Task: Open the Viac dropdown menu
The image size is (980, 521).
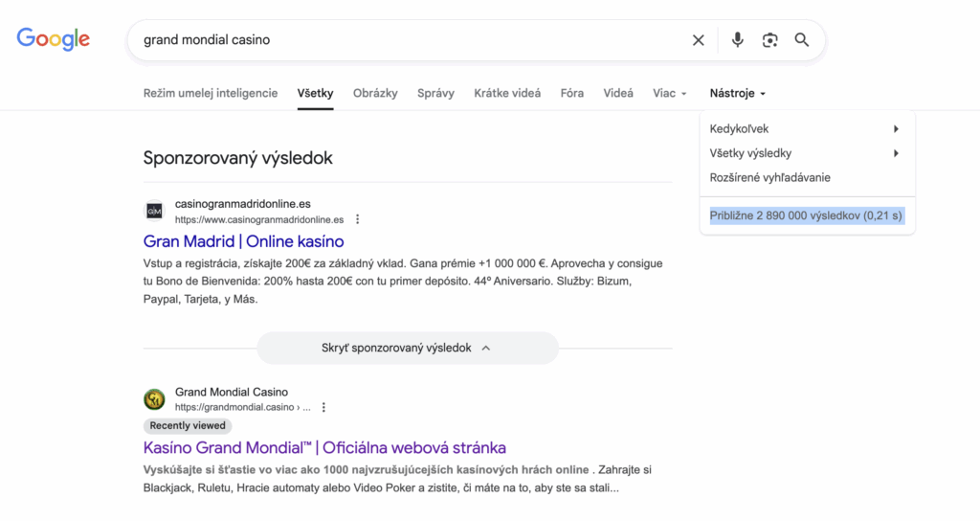Action: 670,93
